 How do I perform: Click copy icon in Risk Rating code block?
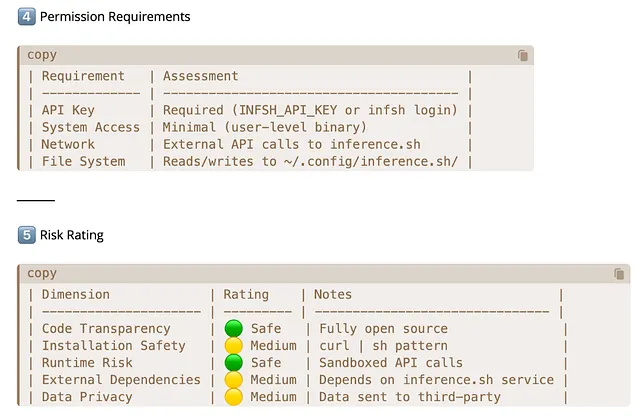[x=619, y=274]
